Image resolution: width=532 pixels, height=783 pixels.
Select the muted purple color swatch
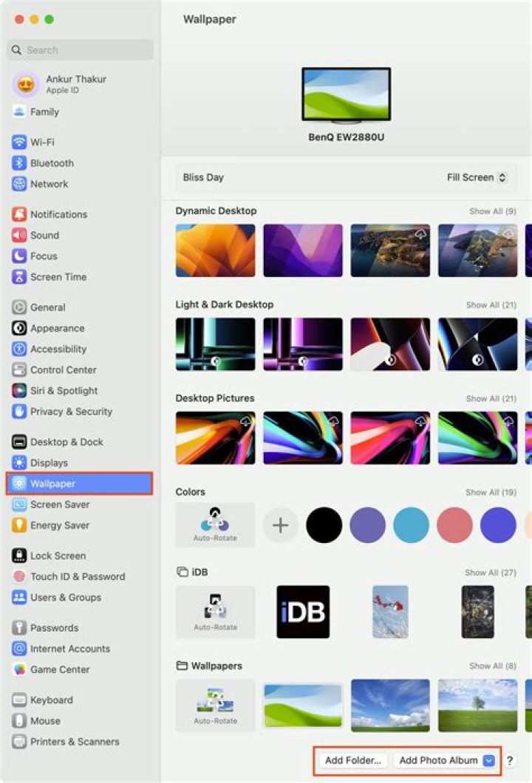tap(368, 525)
